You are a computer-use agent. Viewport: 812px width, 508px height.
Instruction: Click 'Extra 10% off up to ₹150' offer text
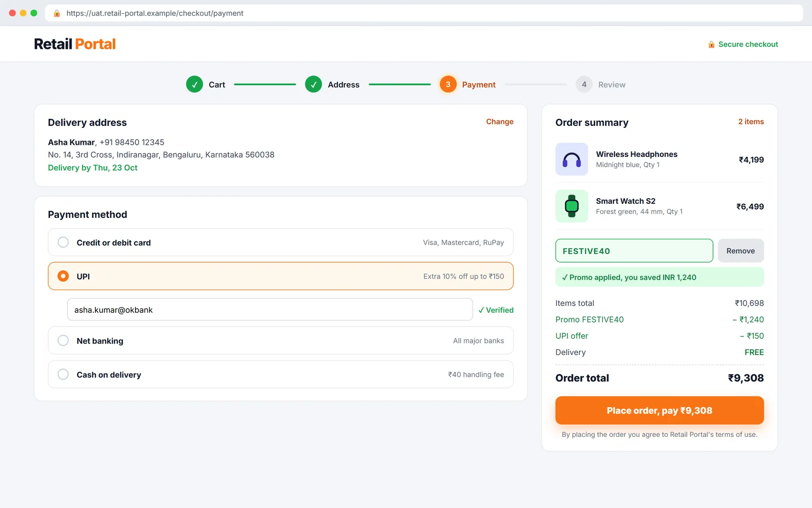pyautogui.click(x=463, y=276)
